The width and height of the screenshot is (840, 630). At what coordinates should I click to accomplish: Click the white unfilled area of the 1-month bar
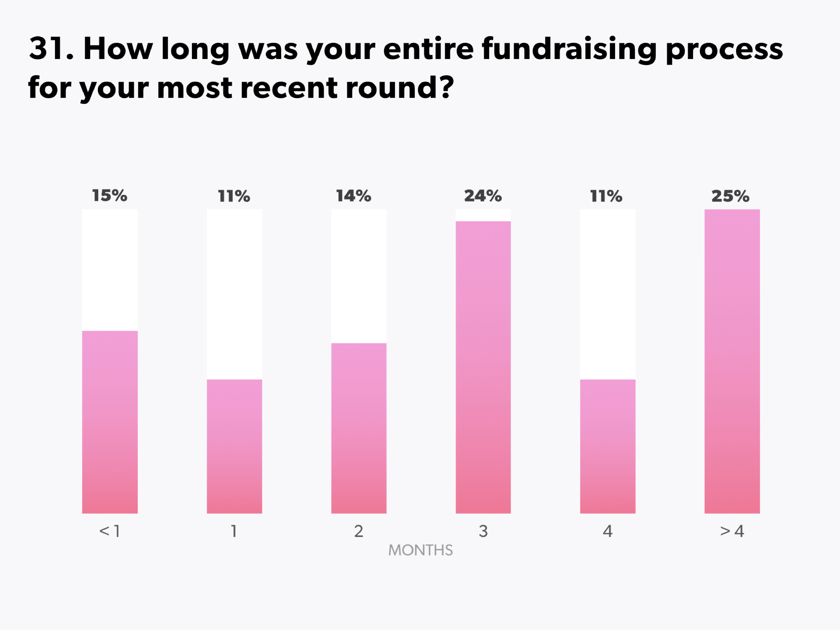(x=234, y=294)
